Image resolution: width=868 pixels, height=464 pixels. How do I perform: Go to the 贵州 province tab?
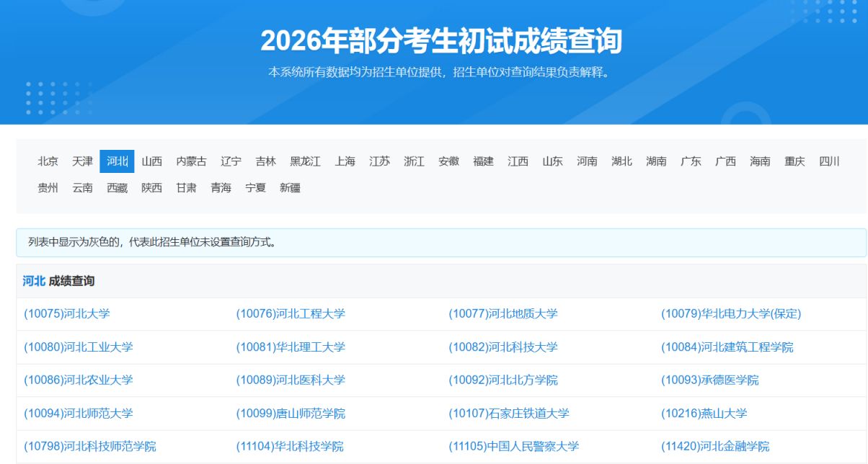click(x=48, y=188)
